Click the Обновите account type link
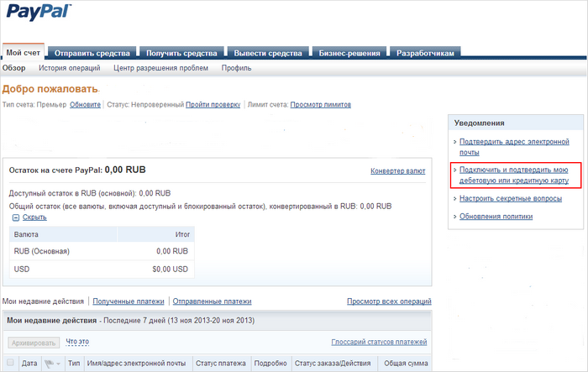588x372 pixels. (85, 105)
